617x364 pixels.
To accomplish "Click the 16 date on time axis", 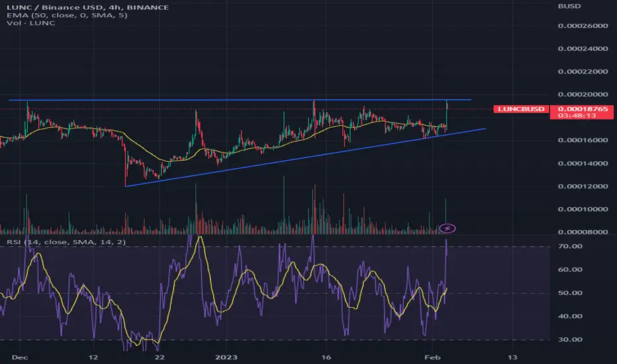I will [x=326, y=357].
